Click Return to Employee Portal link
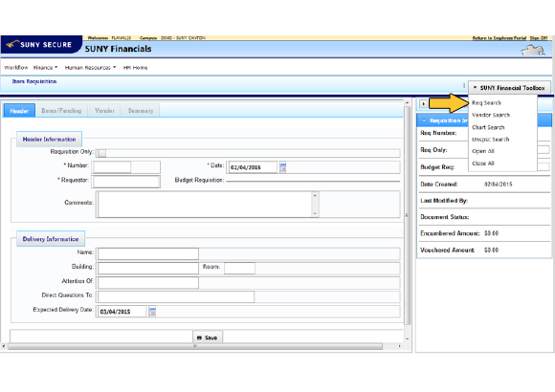The height and width of the screenshot is (392, 555). (x=499, y=38)
